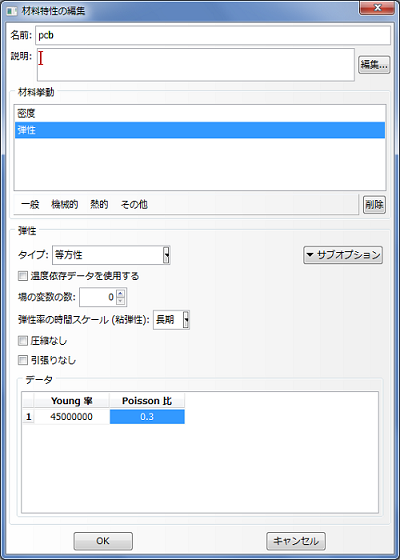The image size is (400, 560).
Task: Click the 削除 button
Action: coord(374,205)
